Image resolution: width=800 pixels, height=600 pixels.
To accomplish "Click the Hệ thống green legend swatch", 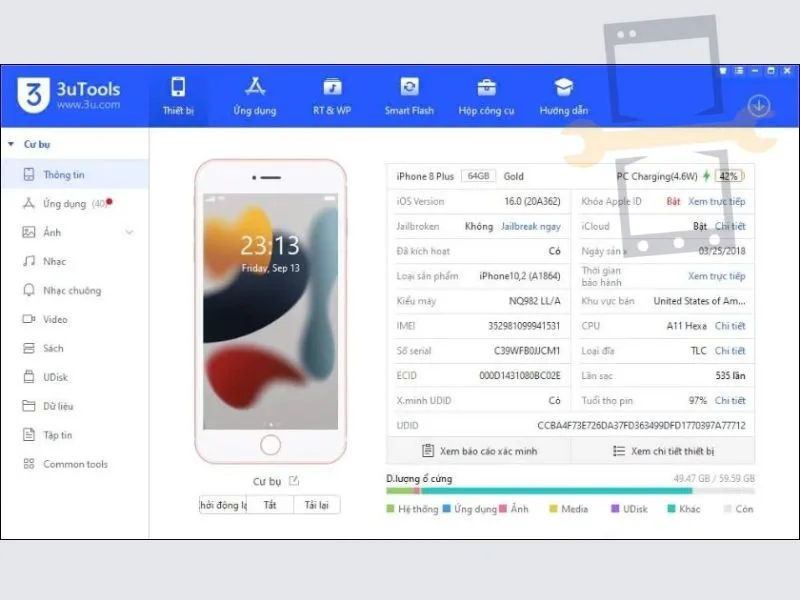I will [x=390, y=509].
